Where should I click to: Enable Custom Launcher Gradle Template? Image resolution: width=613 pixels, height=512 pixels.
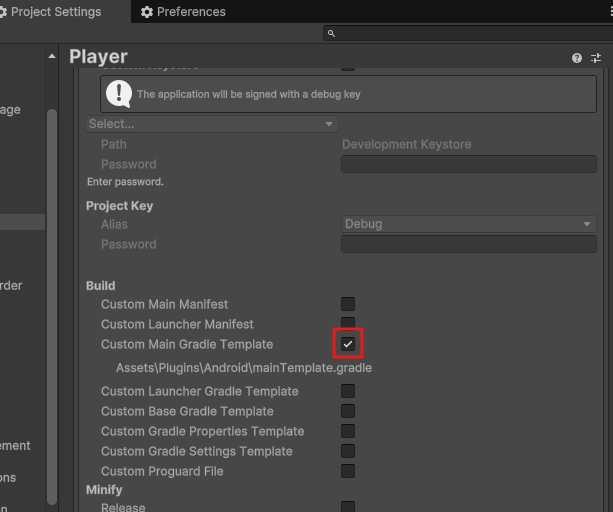pyautogui.click(x=348, y=391)
